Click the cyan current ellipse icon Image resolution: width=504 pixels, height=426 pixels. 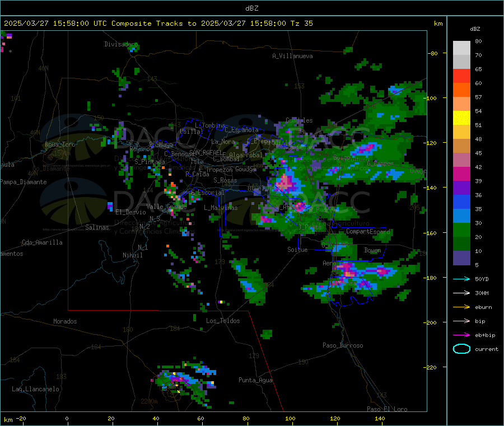click(x=461, y=349)
